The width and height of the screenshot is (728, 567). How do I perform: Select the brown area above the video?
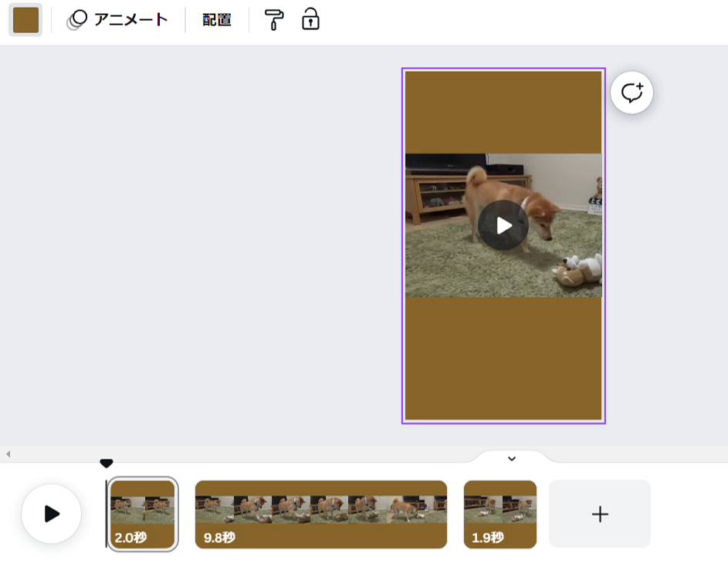[503, 112]
